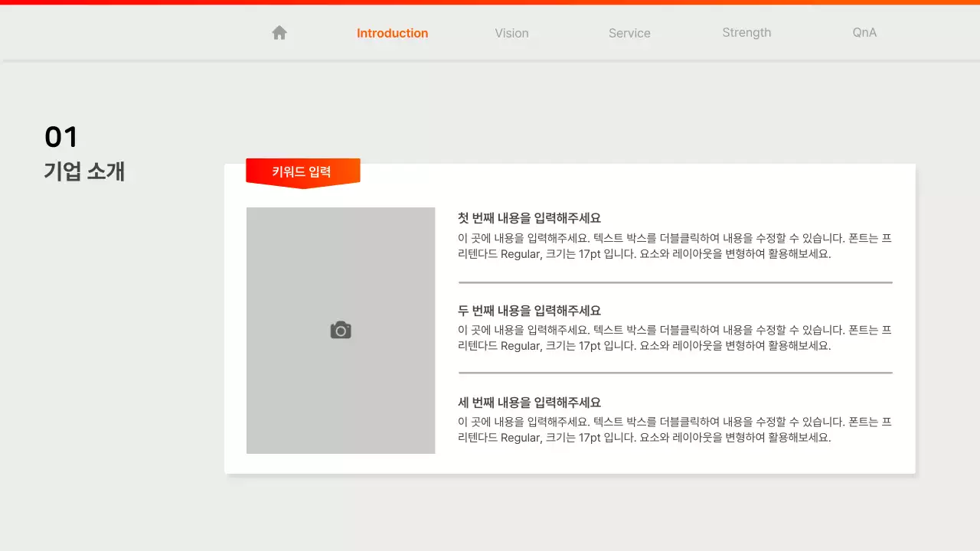Click the heading 두 번째 내용을 입력해주세요
Screen dimensions: 980x551
pos(528,310)
